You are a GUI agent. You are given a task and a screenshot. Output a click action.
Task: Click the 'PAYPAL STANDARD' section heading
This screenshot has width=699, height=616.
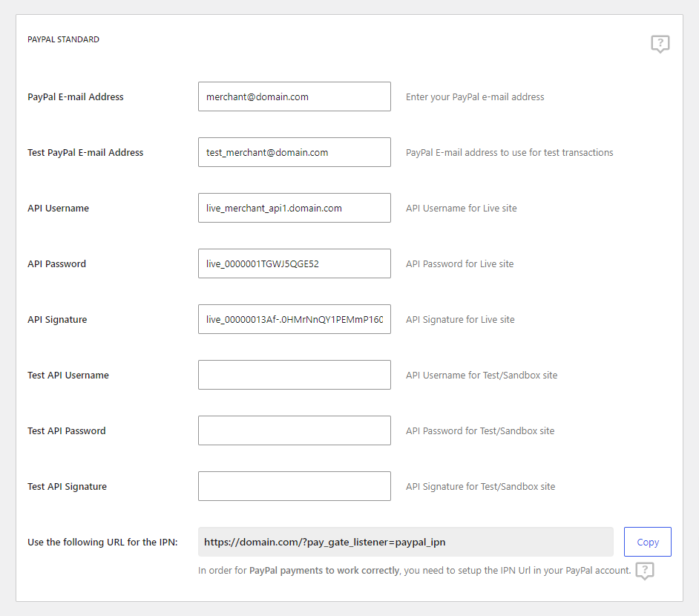point(63,39)
